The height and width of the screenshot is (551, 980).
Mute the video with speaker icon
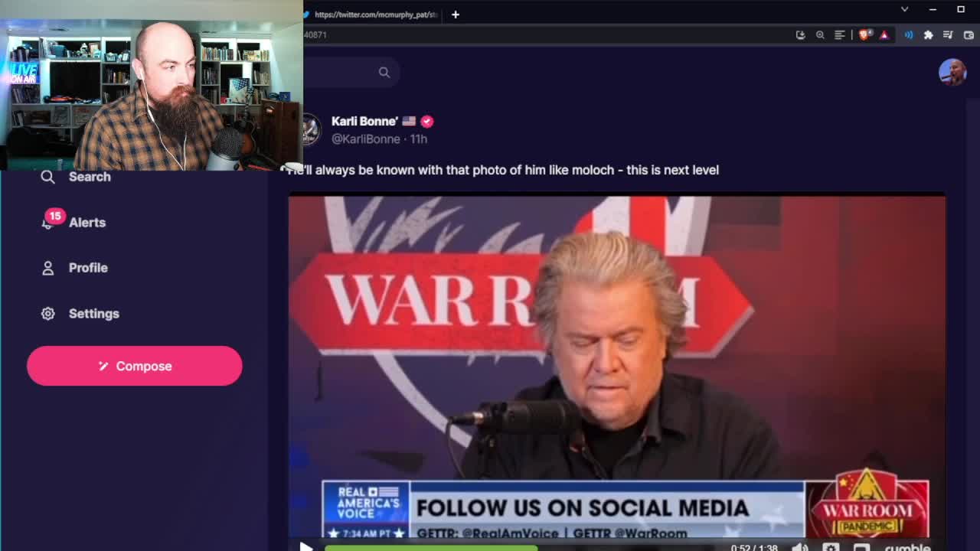[x=800, y=547]
